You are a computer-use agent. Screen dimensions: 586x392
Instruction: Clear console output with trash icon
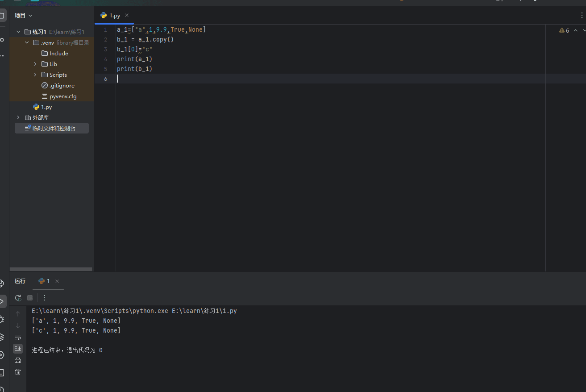coord(18,372)
